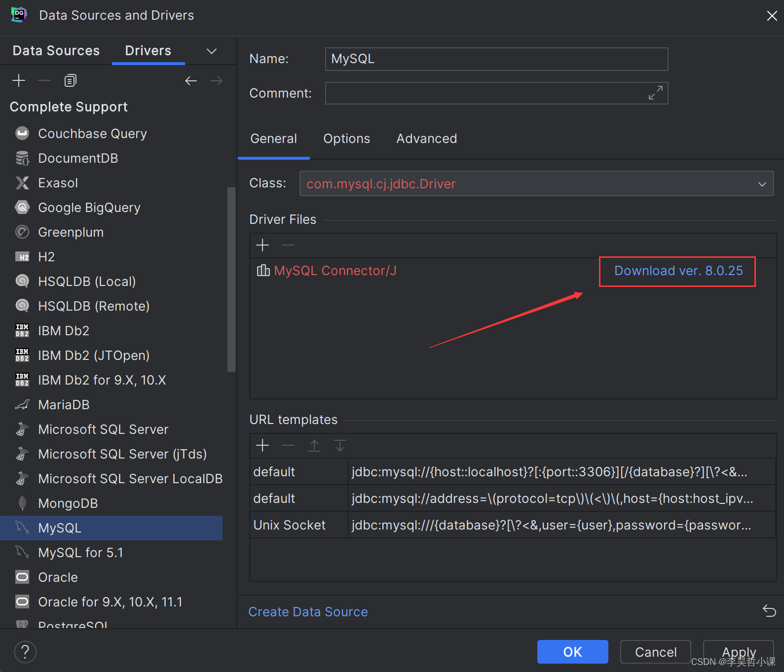This screenshot has height=672, width=784.
Task: Click the Name input field
Action: 496,59
